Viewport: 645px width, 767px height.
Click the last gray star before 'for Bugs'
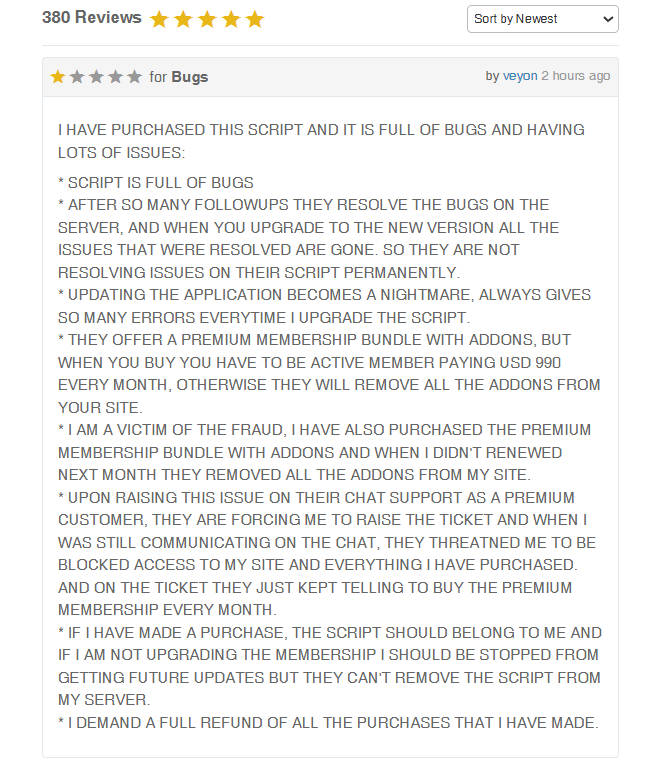[x=134, y=77]
